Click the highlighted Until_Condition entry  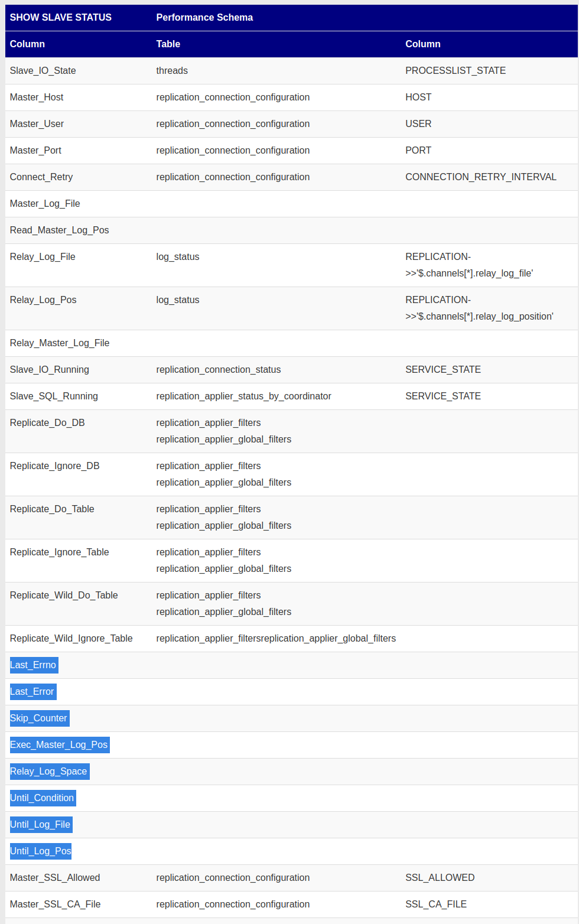(43, 798)
